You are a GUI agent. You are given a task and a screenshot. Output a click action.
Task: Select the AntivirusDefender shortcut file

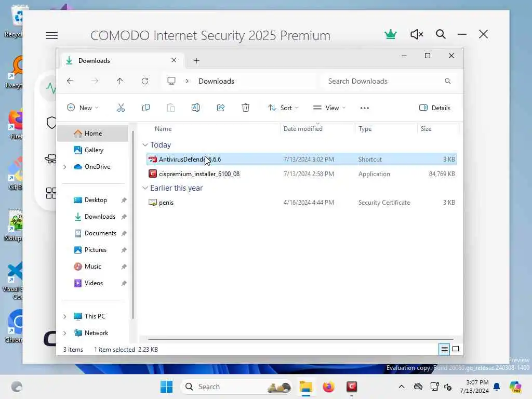[302, 159]
